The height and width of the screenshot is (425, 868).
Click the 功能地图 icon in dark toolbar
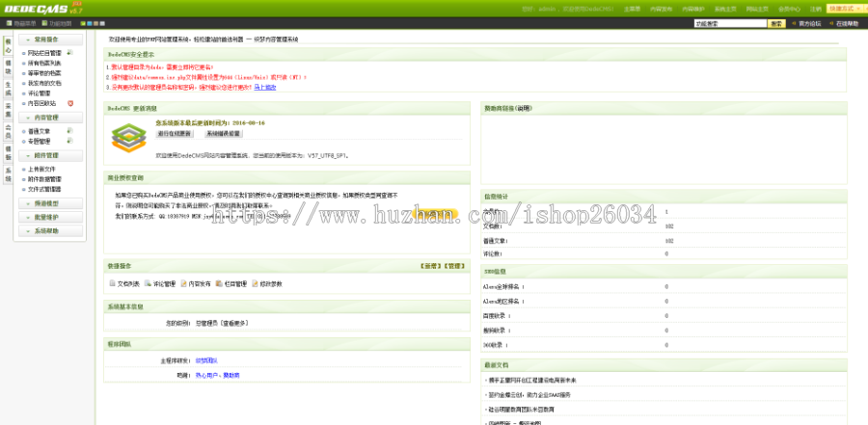[x=44, y=23]
